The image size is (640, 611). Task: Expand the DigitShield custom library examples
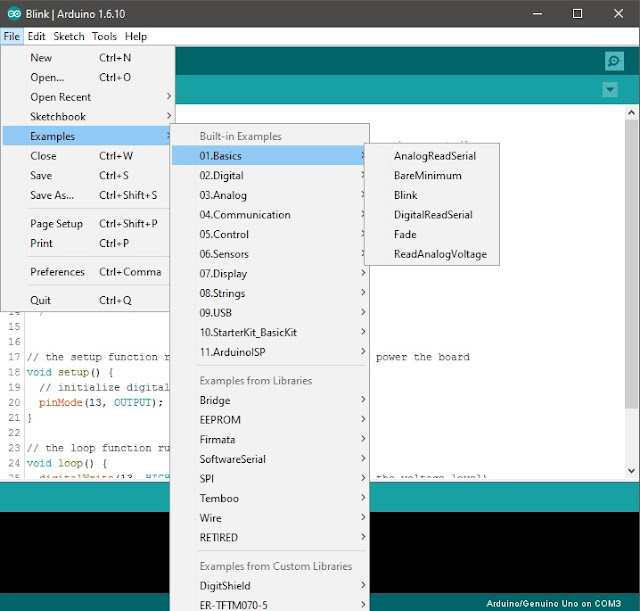pyautogui.click(x=269, y=586)
